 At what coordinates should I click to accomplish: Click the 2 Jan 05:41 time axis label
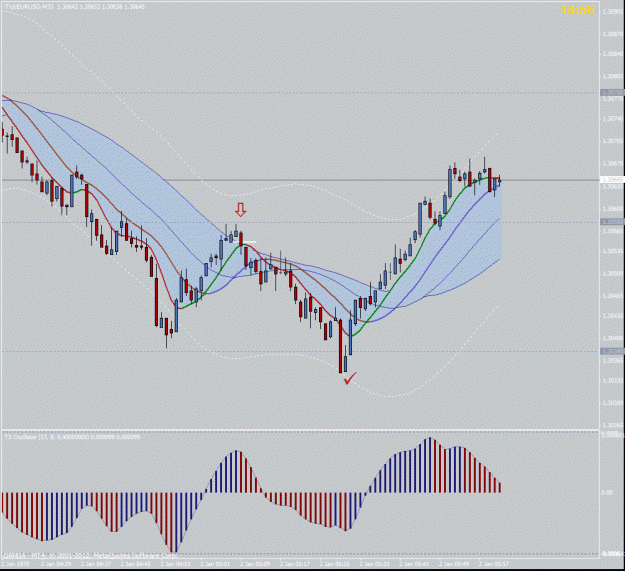tap(415, 564)
